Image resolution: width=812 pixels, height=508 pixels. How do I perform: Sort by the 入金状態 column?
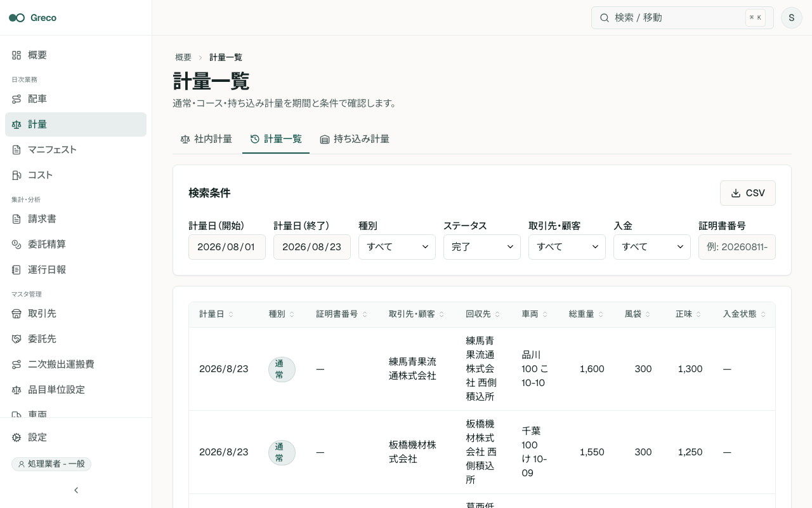coord(744,314)
